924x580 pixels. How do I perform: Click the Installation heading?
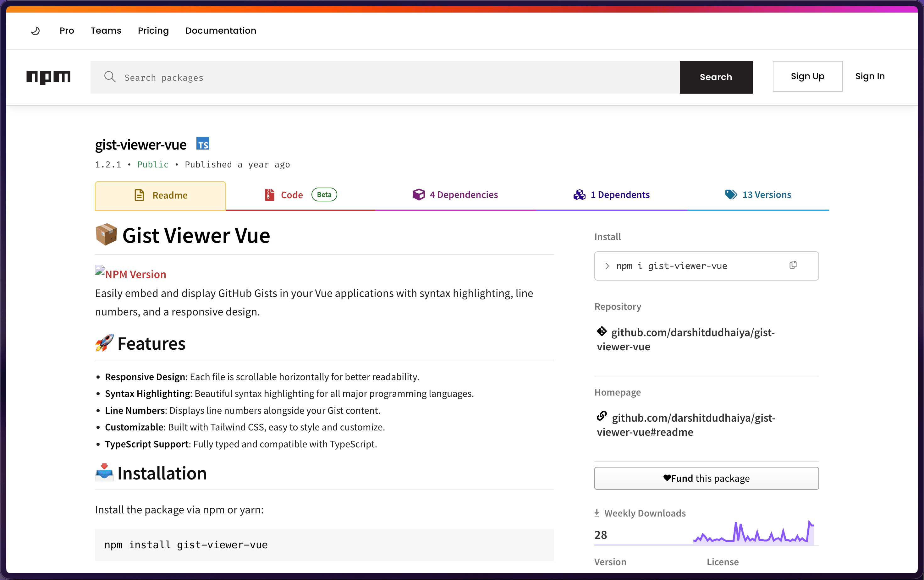point(162,473)
